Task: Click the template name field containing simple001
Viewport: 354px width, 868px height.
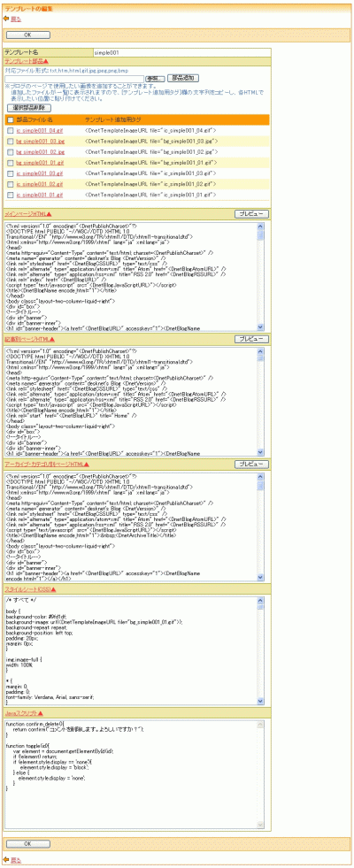Action: [181, 52]
